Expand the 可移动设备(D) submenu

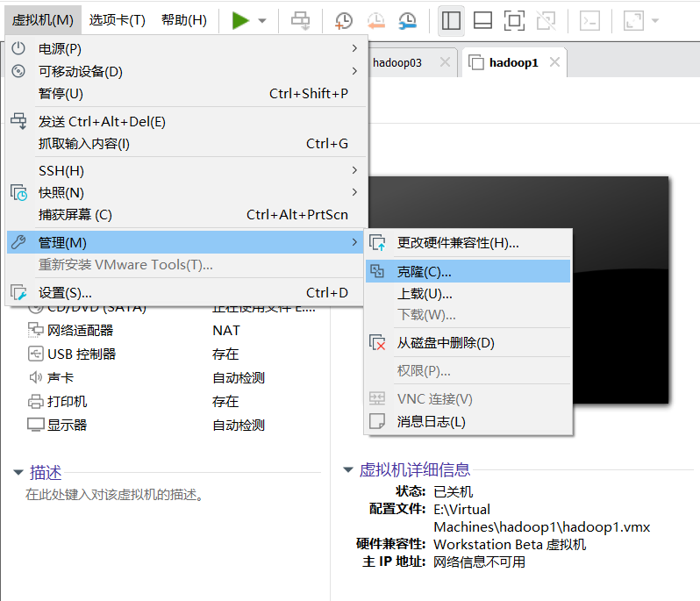pyautogui.click(x=186, y=71)
